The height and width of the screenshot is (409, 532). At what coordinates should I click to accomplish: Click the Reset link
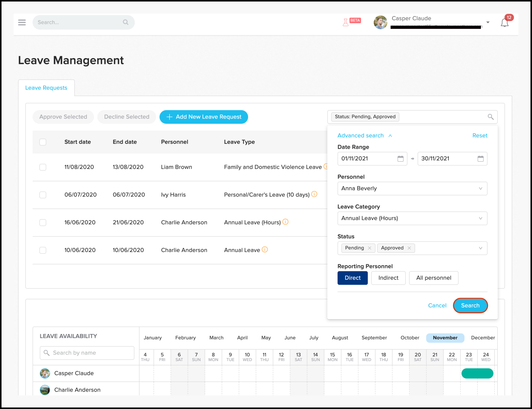480,136
